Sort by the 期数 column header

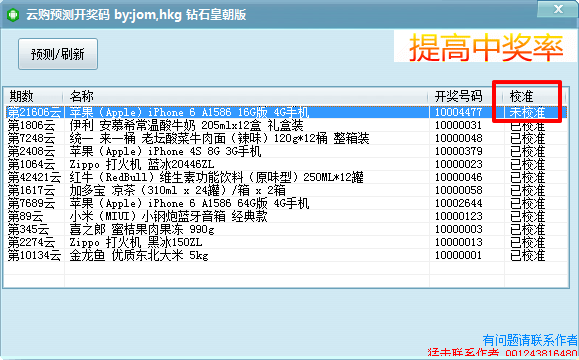pos(33,96)
